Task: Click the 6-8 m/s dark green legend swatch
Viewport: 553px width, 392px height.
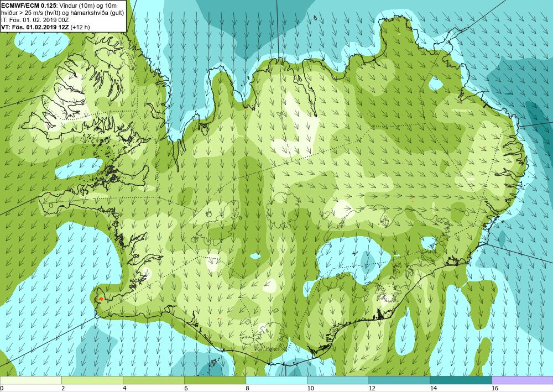Action: click(x=215, y=380)
